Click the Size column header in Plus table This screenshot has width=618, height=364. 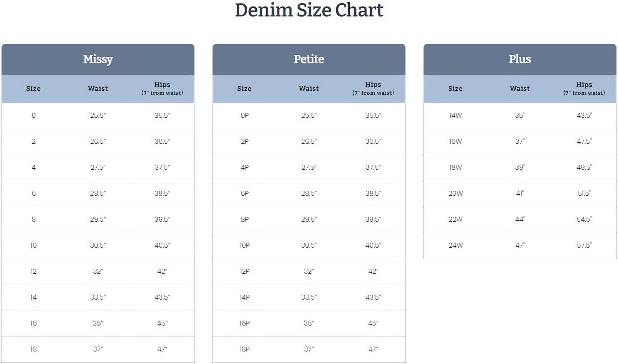tap(455, 89)
